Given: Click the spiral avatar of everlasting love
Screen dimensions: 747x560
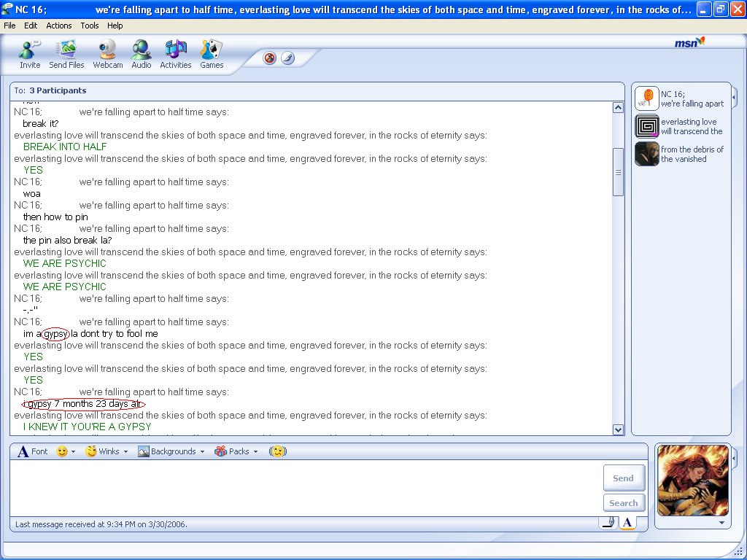Looking at the screenshot, I should 647,126.
